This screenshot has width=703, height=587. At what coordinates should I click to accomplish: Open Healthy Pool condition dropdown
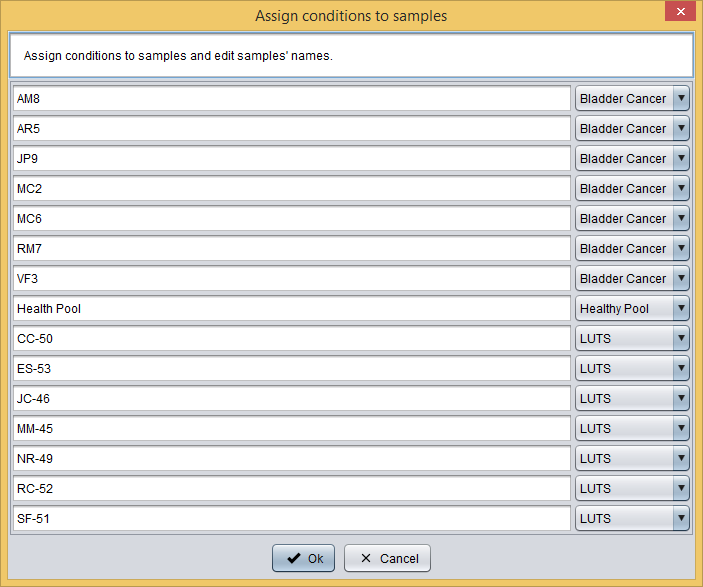pyautogui.click(x=632, y=309)
